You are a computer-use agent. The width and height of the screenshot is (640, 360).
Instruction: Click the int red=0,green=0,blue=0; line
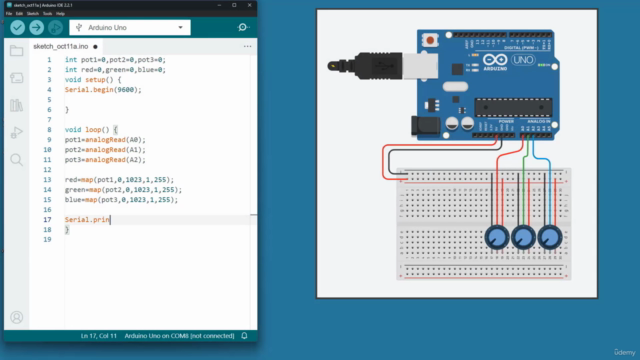point(115,70)
